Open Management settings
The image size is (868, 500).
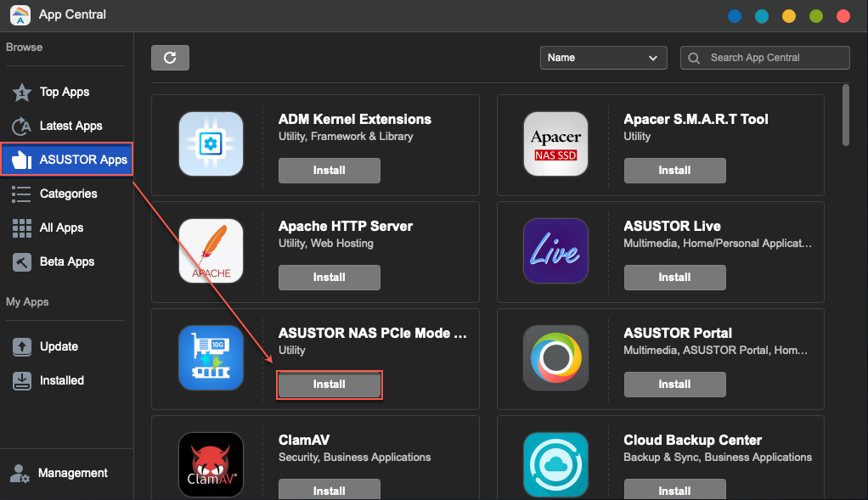[x=66, y=474]
